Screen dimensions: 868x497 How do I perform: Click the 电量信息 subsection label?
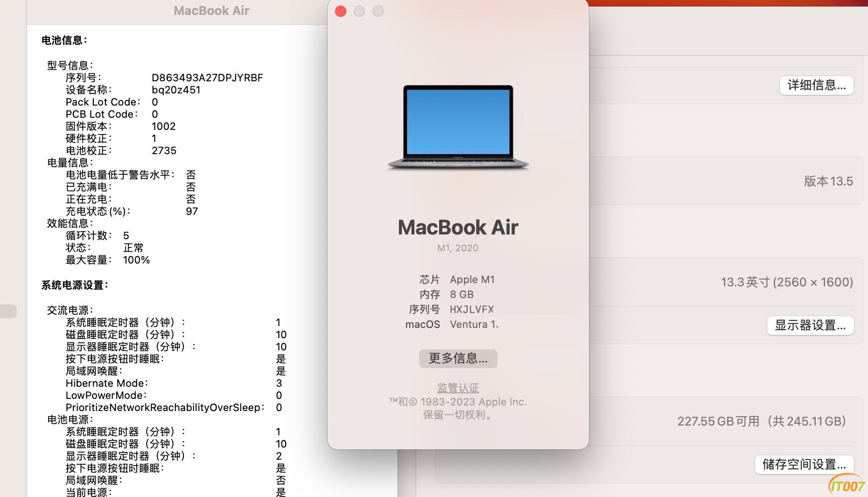click(70, 163)
